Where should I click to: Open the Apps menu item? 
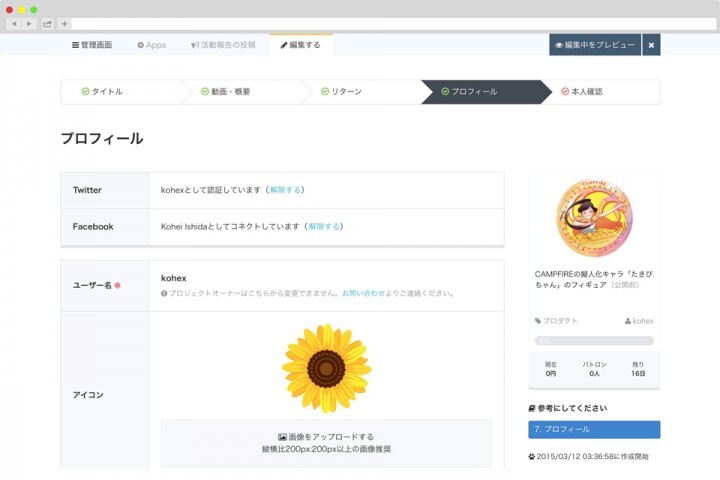pyautogui.click(x=152, y=45)
